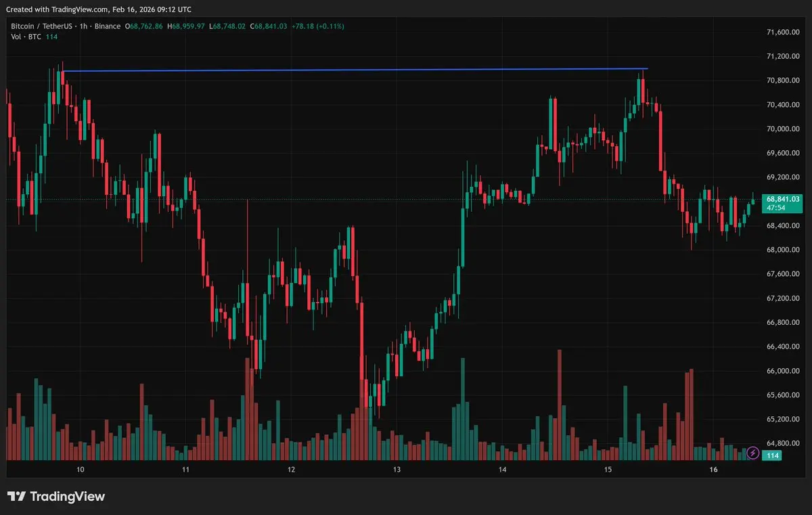The height and width of the screenshot is (515, 812).
Task: Click price axis label 66,800.00
Action: coord(784,323)
